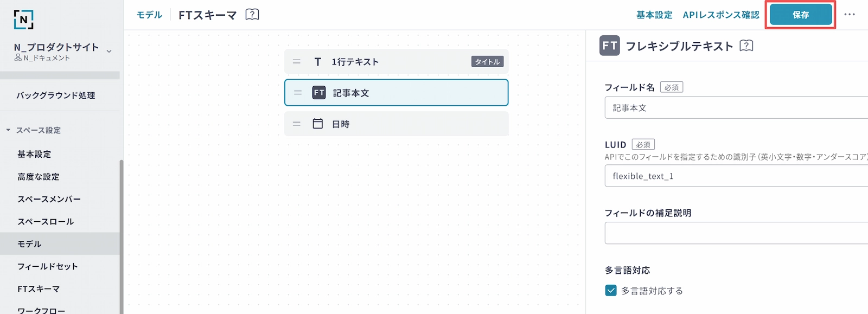Open モデル in the sidebar
Screen dimensions: 868x314
point(29,244)
